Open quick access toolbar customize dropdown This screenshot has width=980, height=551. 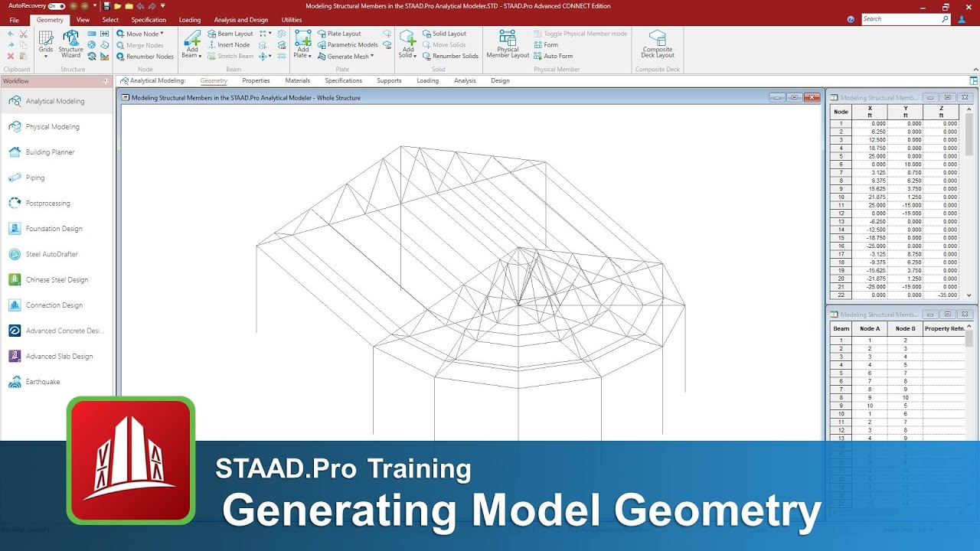[163, 5]
